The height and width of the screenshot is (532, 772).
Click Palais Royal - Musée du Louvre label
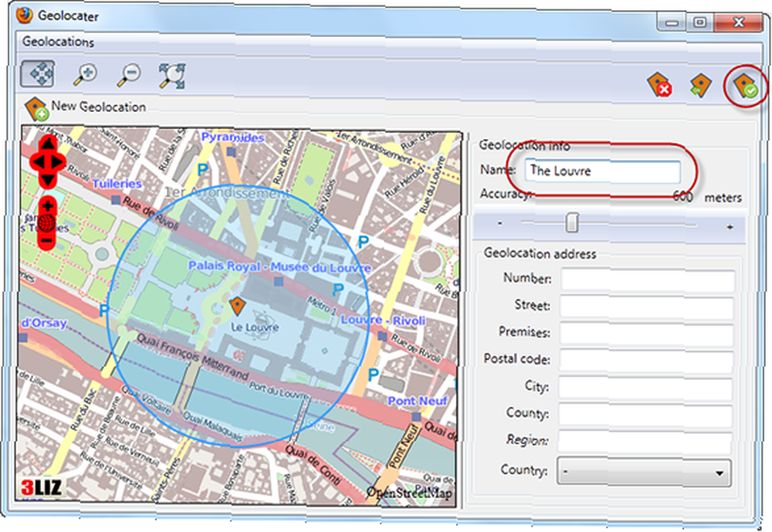[279, 267]
